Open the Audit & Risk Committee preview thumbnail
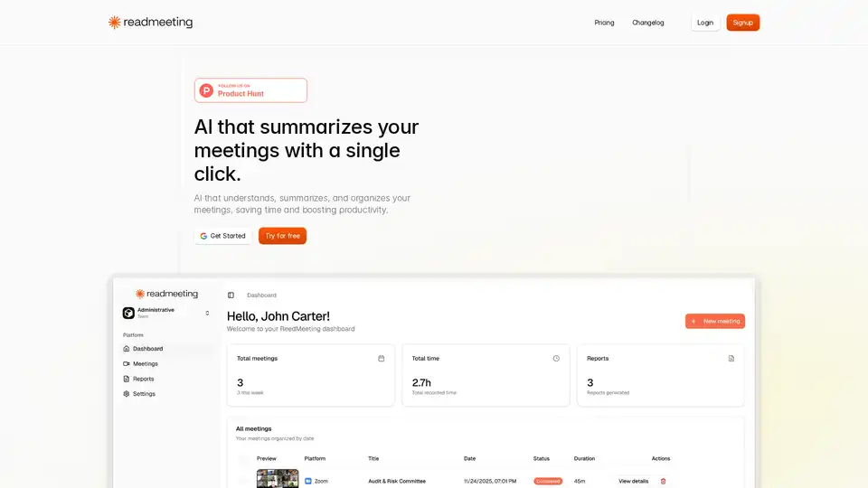This screenshot has width=868, height=488. [278, 479]
